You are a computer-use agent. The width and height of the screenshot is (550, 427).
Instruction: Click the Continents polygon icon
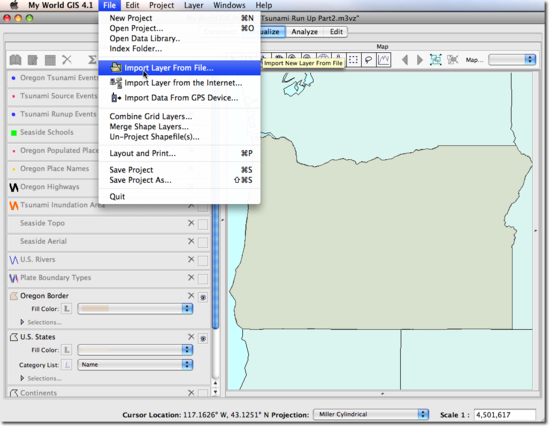pyautogui.click(x=14, y=393)
